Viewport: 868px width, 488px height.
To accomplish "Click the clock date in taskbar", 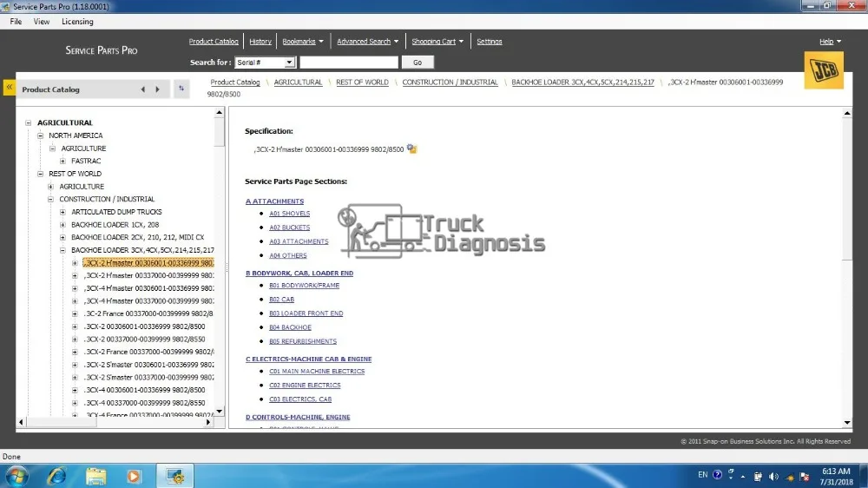I will click(837, 477).
